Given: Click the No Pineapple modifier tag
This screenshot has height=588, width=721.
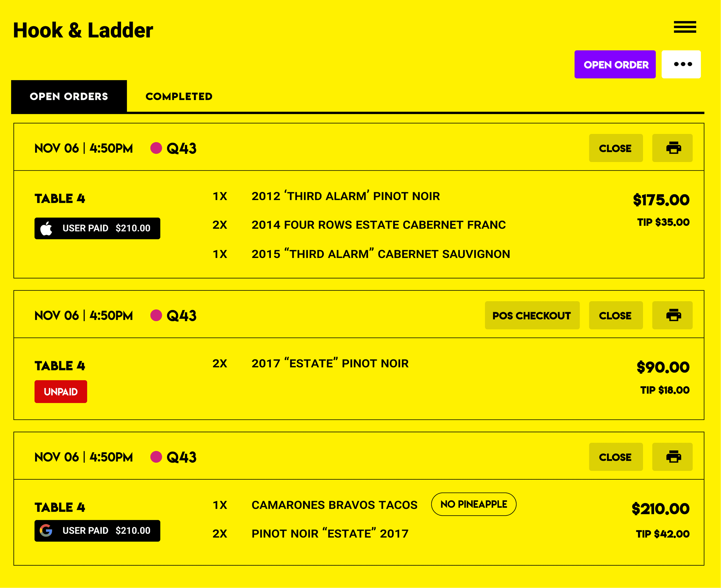Looking at the screenshot, I should click(x=474, y=504).
